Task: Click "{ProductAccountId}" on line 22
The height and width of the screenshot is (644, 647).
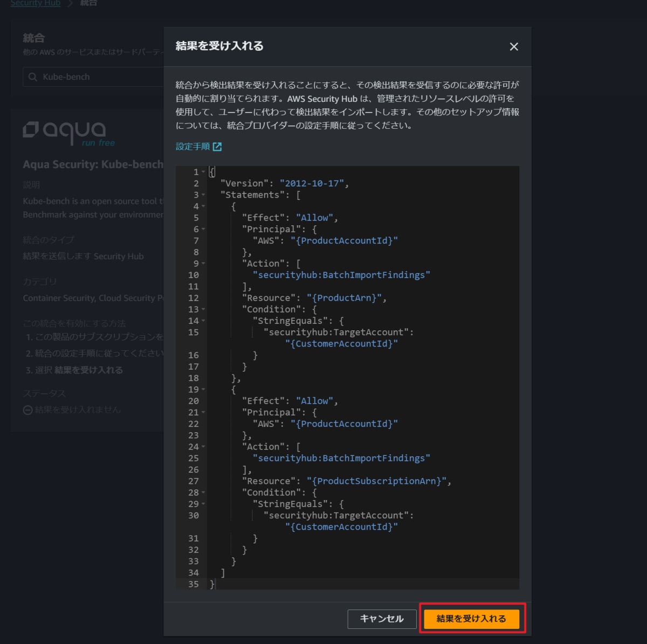Action: [344, 424]
